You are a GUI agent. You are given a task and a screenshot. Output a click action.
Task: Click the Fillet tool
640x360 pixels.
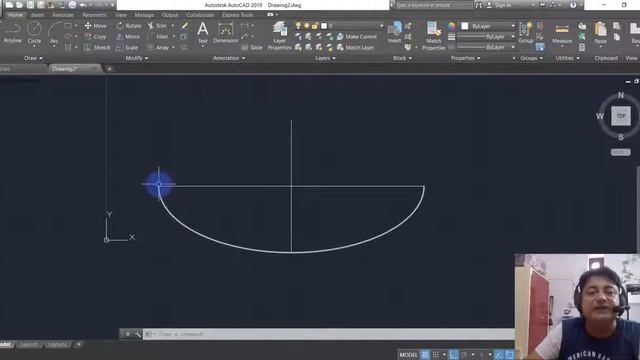pyautogui.click(x=158, y=37)
